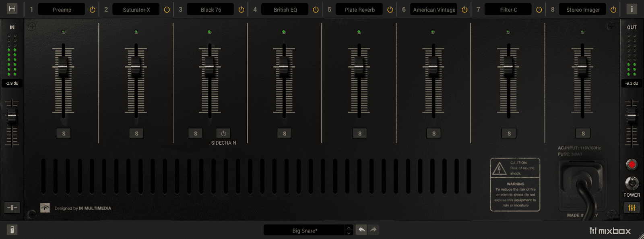Click the redo arrow button
Screen dimensions: 644x239
[x=374, y=230]
